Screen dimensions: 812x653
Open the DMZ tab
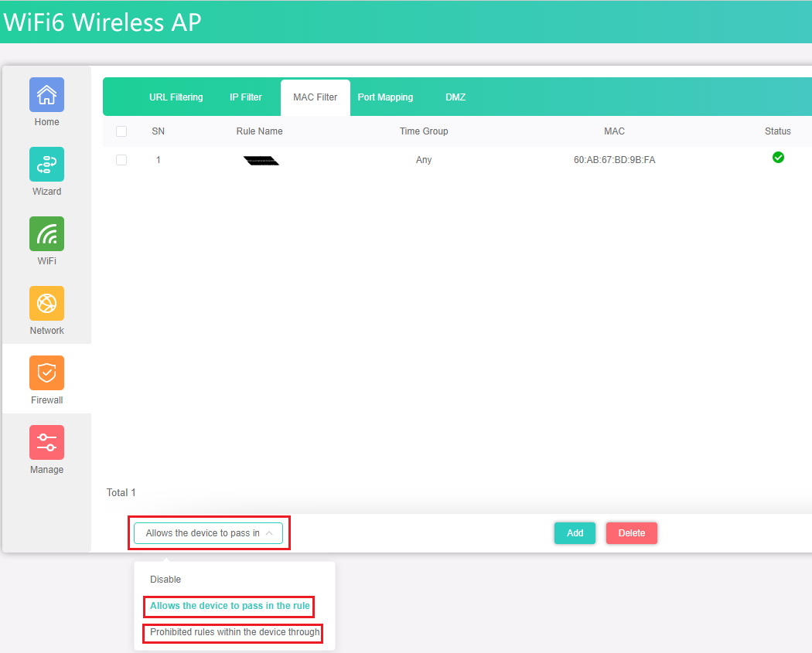point(455,97)
